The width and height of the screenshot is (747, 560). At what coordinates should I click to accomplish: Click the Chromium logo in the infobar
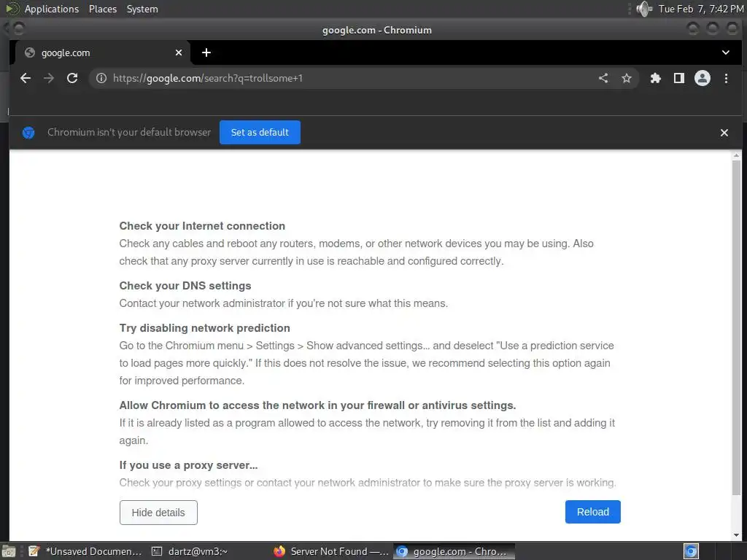click(28, 133)
